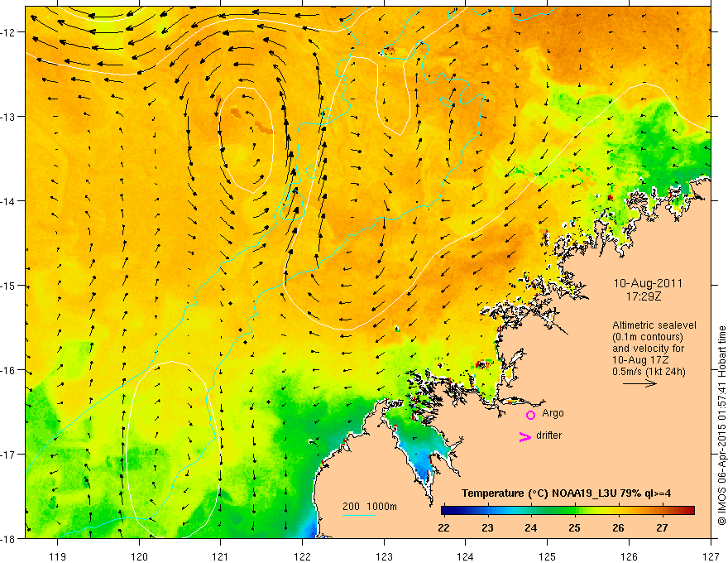Click the latitude axis label -18

9,538
